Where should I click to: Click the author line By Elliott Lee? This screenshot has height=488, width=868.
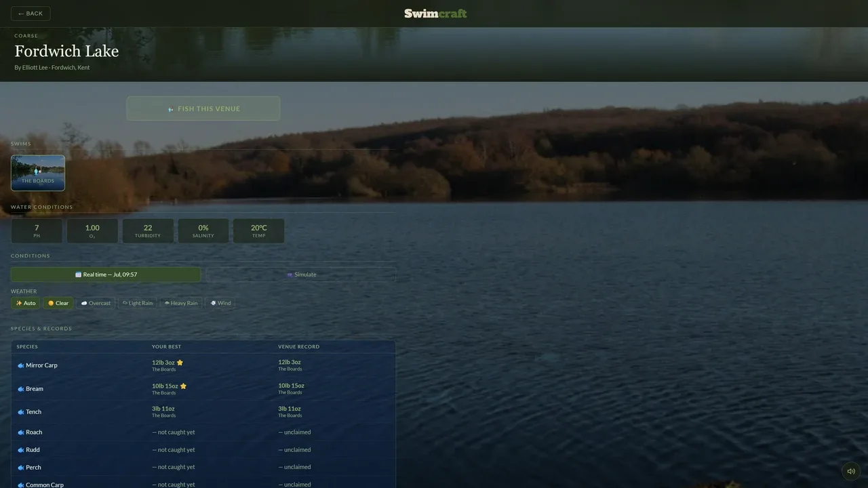(52, 68)
